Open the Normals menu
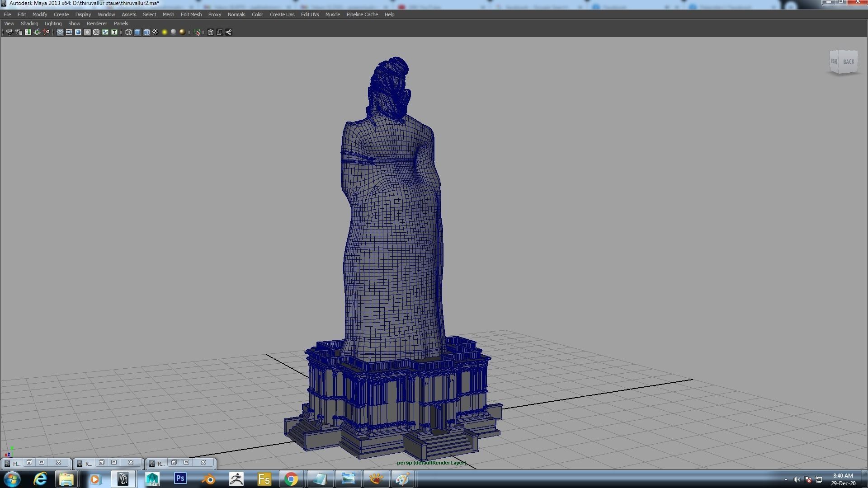The image size is (868, 488). (236, 14)
